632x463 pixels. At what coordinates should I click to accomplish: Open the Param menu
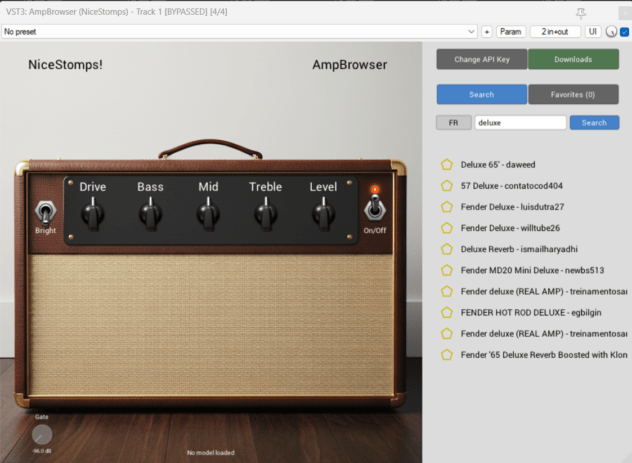pyautogui.click(x=511, y=32)
